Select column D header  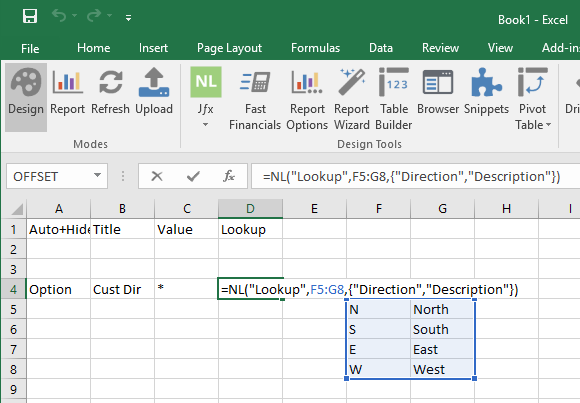(250, 209)
